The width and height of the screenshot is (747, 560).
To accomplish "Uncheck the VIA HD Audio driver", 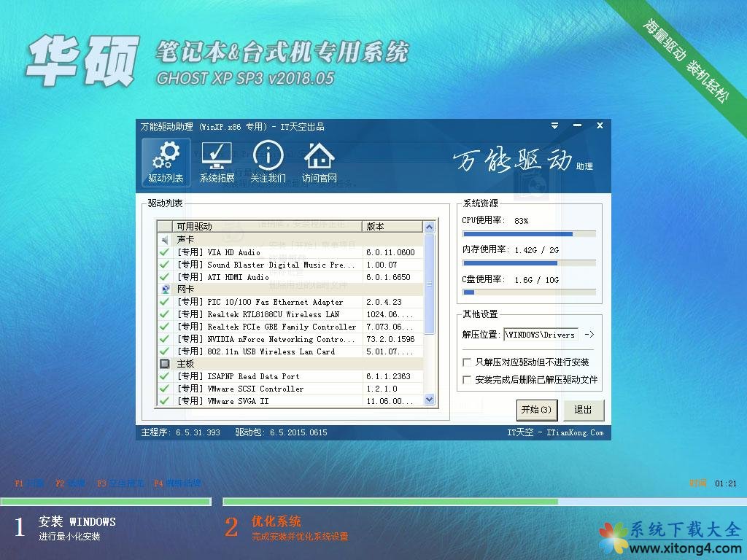I will 164,252.
